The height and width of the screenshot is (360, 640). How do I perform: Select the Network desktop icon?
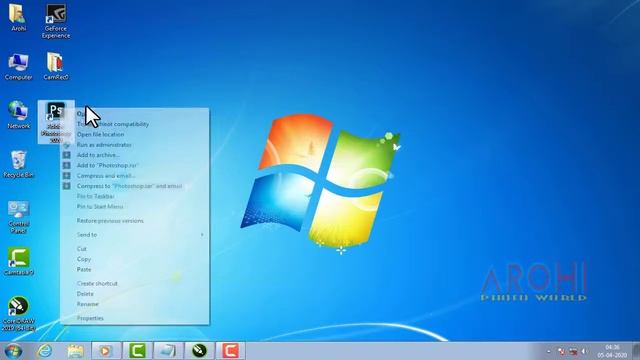click(x=18, y=115)
